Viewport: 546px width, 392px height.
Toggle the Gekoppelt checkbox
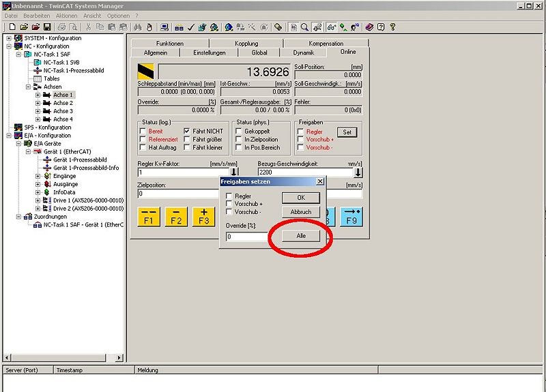tap(239, 131)
